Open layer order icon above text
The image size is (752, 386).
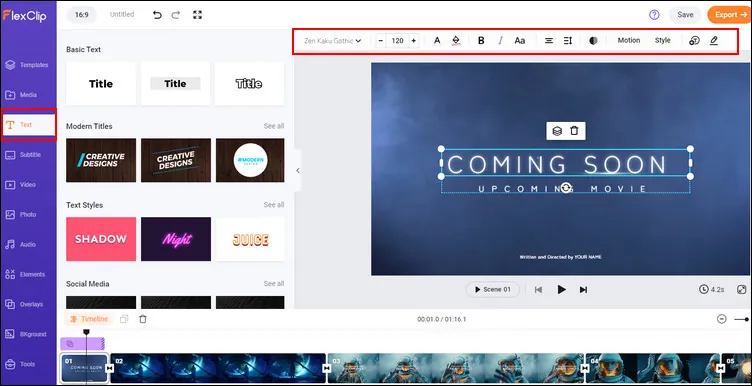[x=557, y=131]
